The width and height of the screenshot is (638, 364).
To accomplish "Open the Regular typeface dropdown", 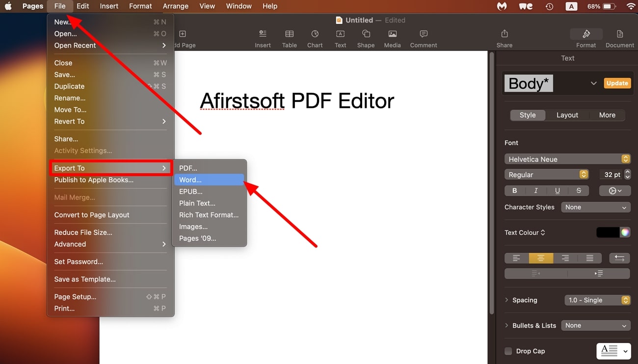I will pyautogui.click(x=547, y=175).
